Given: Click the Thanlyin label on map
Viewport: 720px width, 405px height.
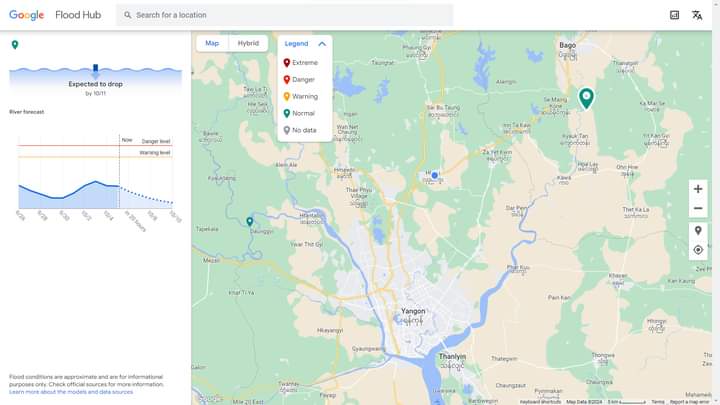Looking at the screenshot, I should click(452, 356).
